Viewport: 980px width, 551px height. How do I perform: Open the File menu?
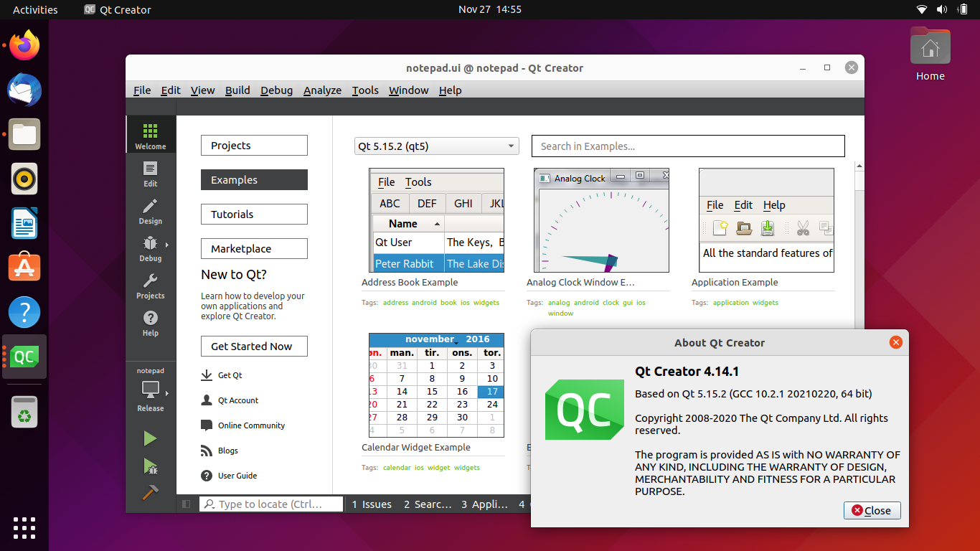click(x=142, y=90)
